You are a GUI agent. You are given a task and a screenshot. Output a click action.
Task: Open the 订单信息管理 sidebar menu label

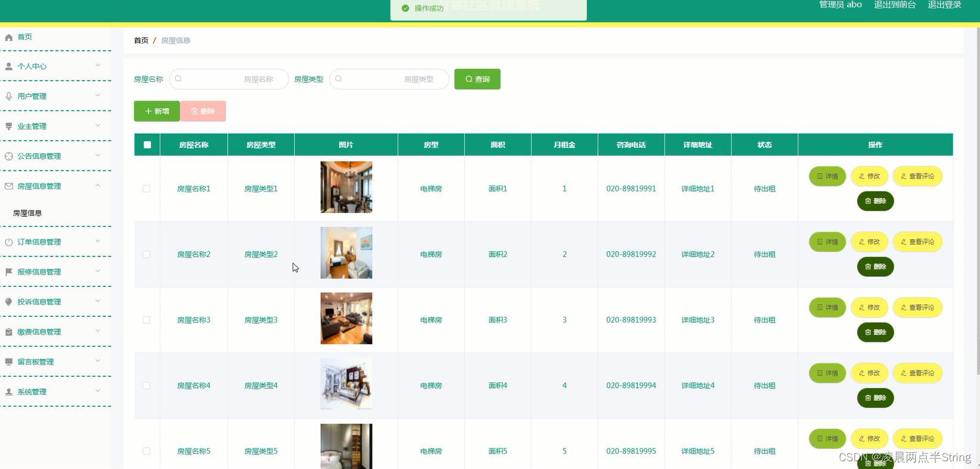[x=39, y=242]
